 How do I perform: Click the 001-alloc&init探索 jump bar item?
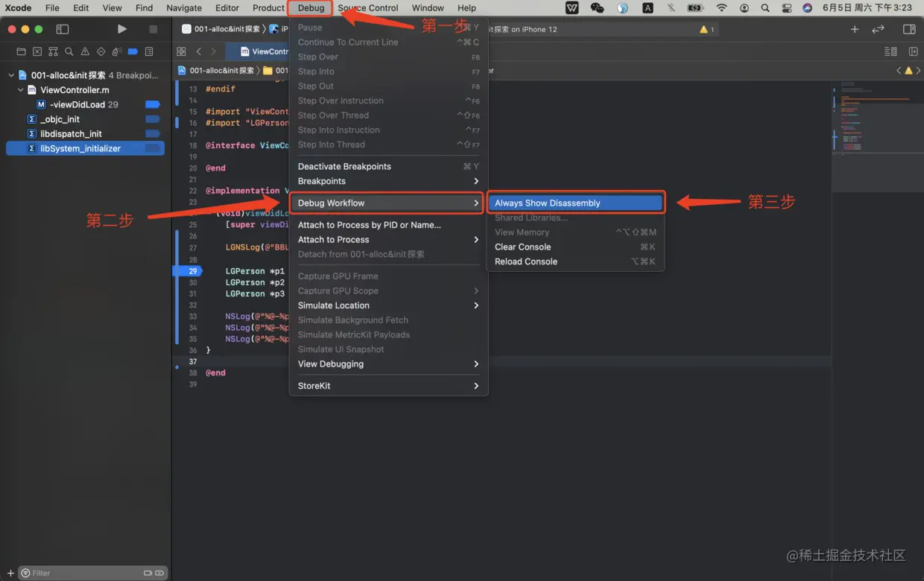[216, 71]
